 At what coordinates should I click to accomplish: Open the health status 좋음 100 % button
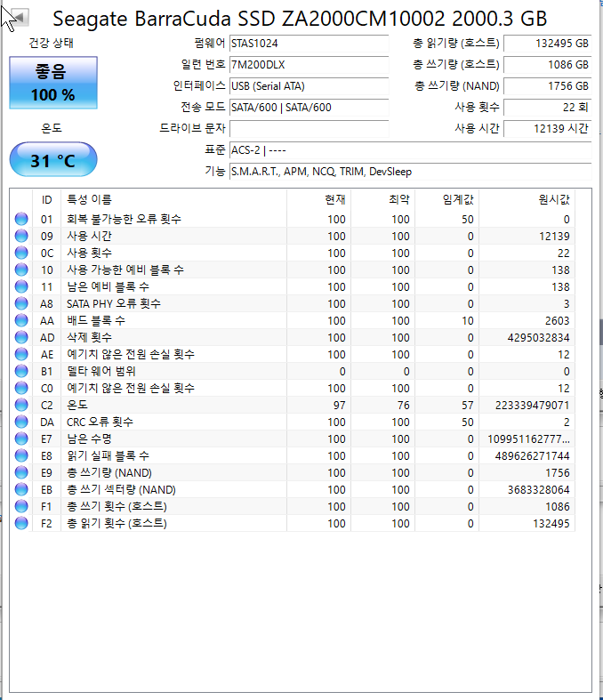tap(53, 83)
